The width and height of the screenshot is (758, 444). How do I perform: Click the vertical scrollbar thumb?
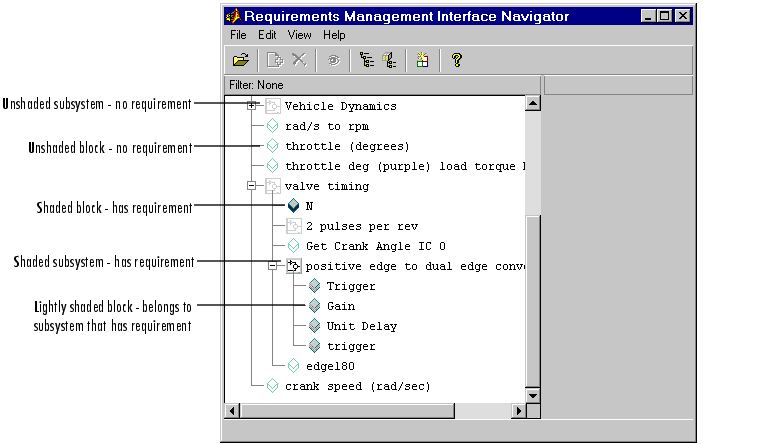pyautogui.click(x=533, y=301)
